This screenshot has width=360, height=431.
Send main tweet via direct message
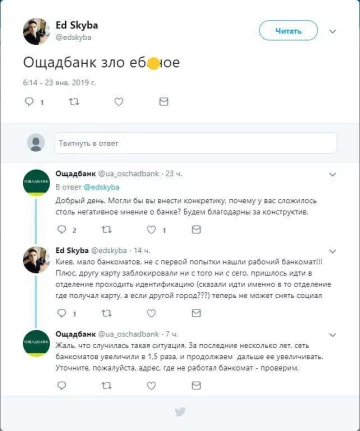(164, 101)
